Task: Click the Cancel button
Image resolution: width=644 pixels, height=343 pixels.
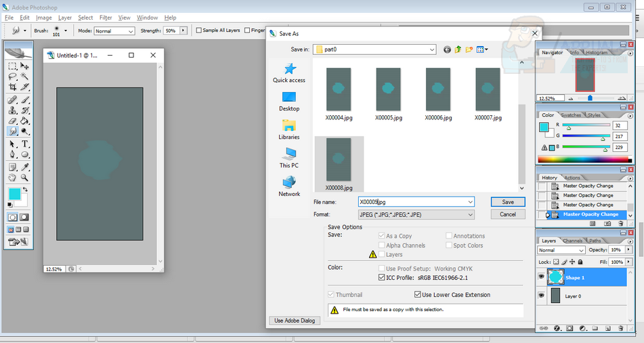Action: [508, 214]
